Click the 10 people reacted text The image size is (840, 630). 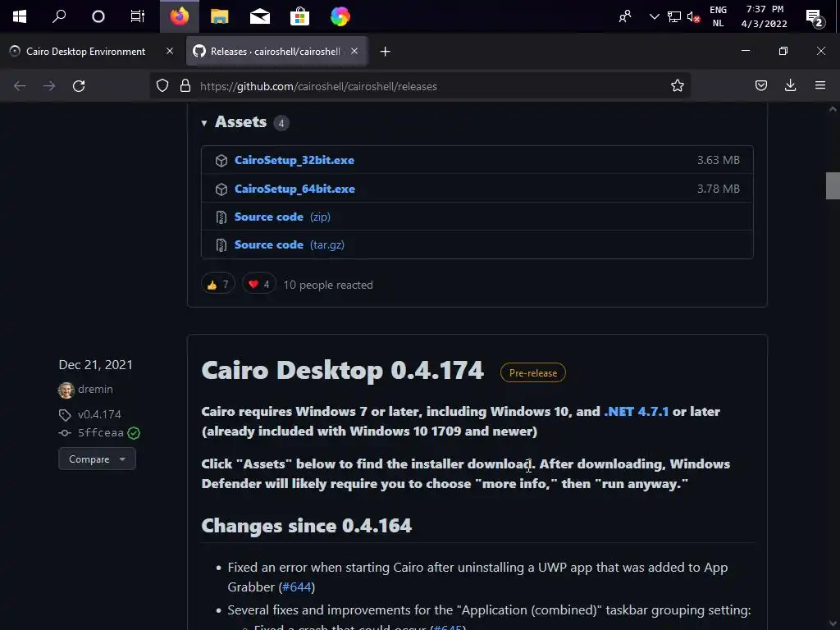[x=328, y=285]
